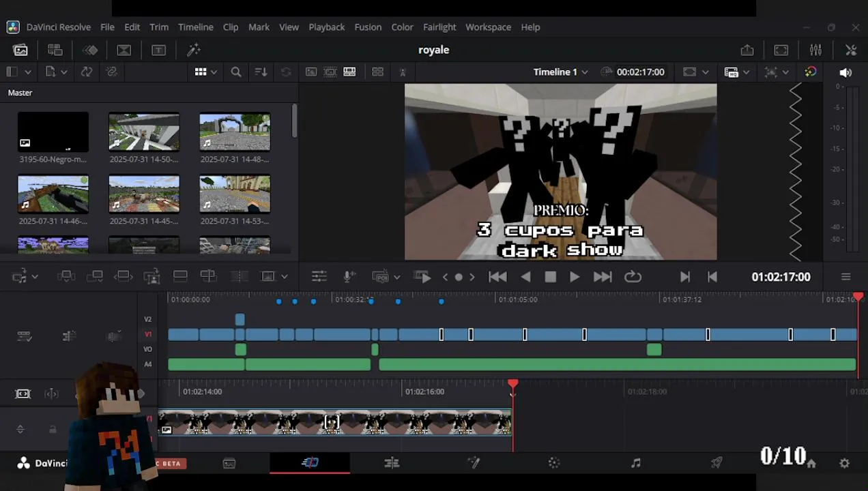The width and height of the screenshot is (868, 491).
Task: Click the sync/relink clips icon
Action: point(86,72)
